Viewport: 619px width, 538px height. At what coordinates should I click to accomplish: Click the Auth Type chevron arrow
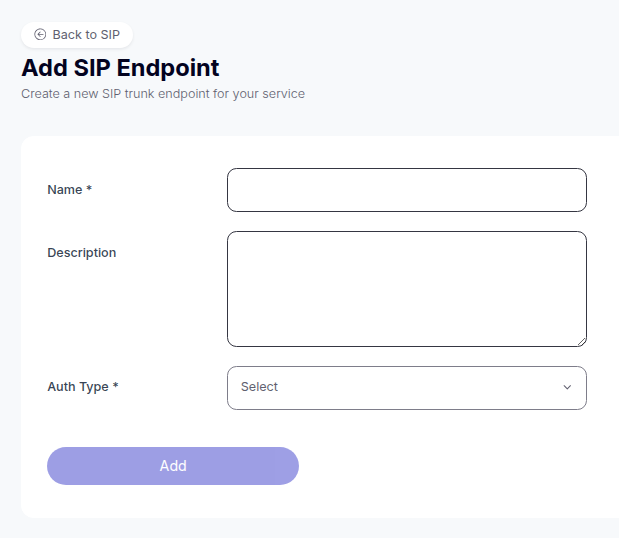pos(567,387)
